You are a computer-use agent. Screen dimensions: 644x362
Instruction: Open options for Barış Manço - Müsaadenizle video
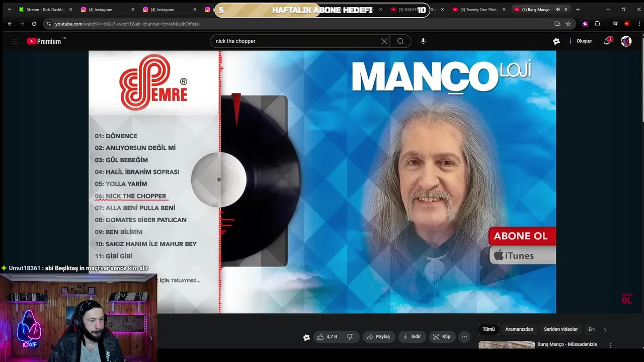611,345
